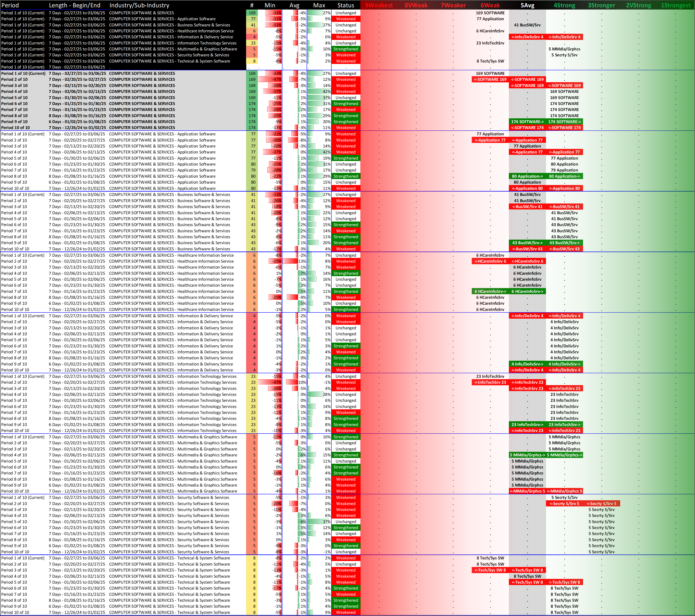695x616 pixels.
Task: Click the green '6 HCareInfoSrv->' cell under 6Weak
Action: click(x=490, y=291)
